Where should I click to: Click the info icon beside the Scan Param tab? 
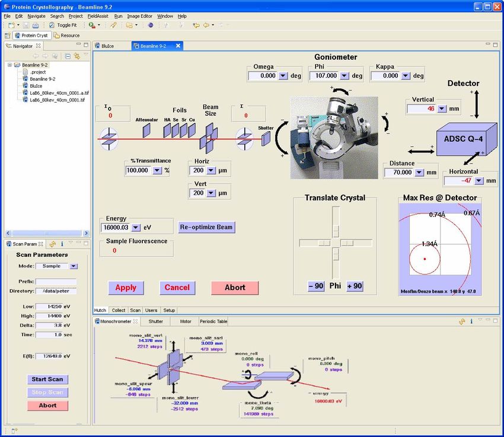pos(62,244)
